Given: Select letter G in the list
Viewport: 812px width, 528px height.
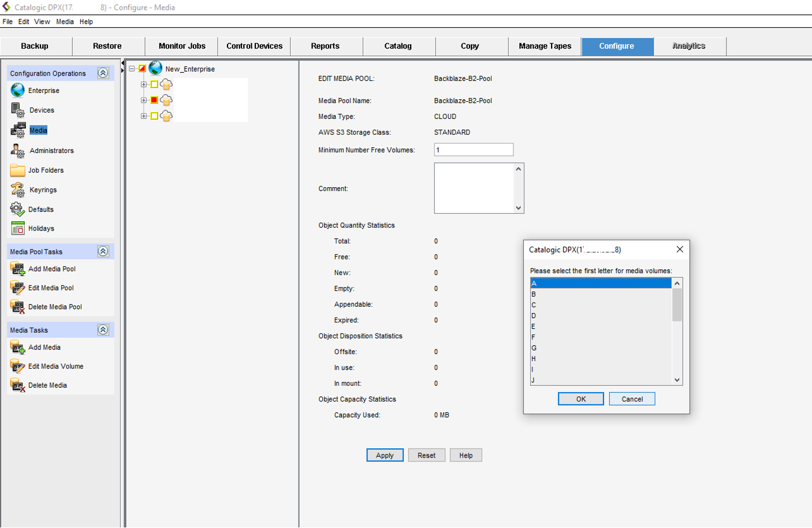Looking at the screenshot, I should tap(601, 348).
